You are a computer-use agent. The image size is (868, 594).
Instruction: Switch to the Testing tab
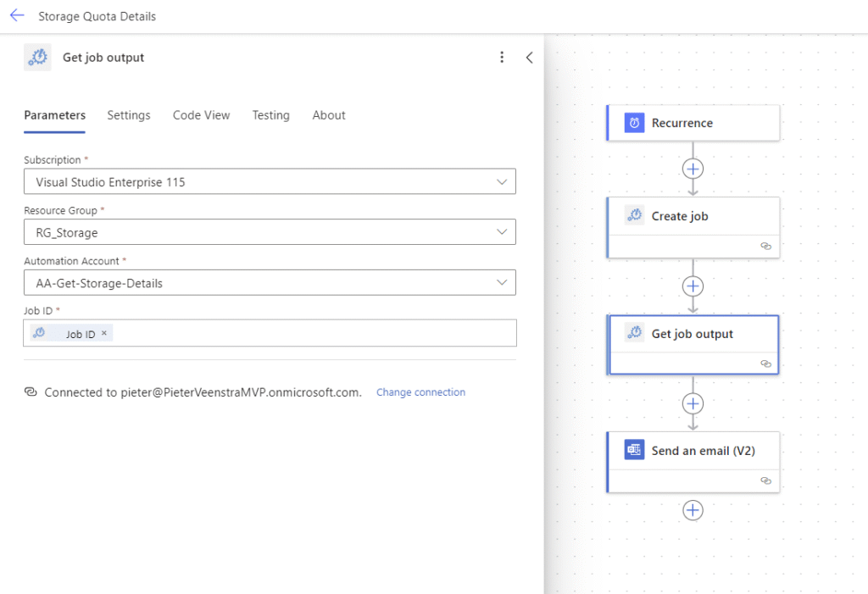coord(270,115)
